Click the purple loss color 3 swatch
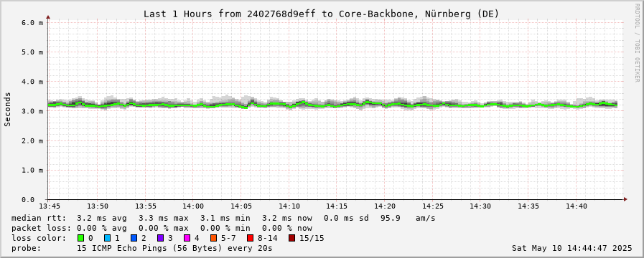644x258 pixels. pyautogui.click(x=160, y=238)
